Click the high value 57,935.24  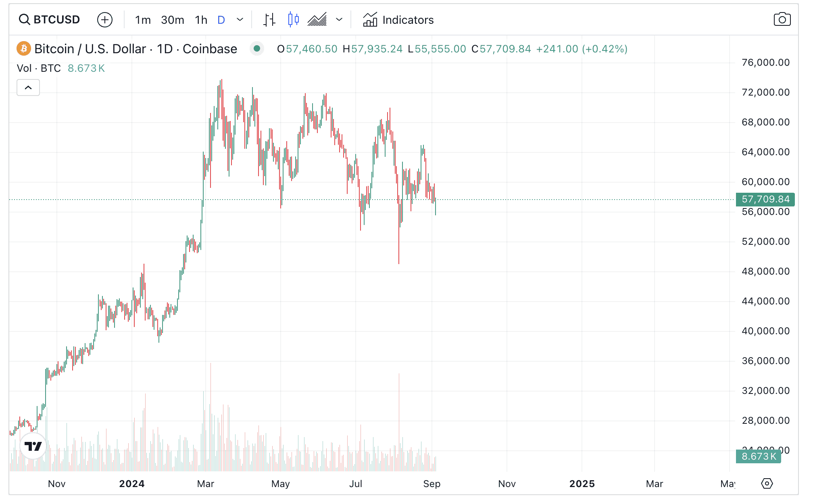377,49
